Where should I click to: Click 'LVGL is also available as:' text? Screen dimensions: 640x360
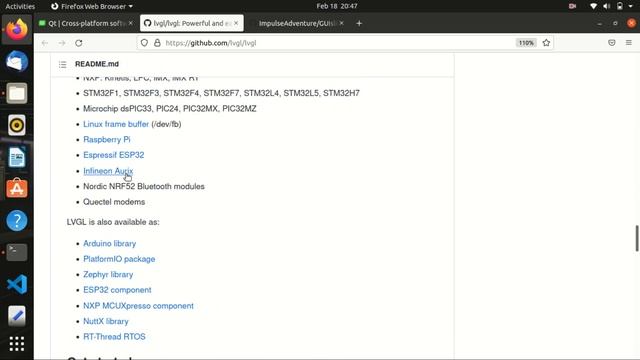tap(113, 222)
